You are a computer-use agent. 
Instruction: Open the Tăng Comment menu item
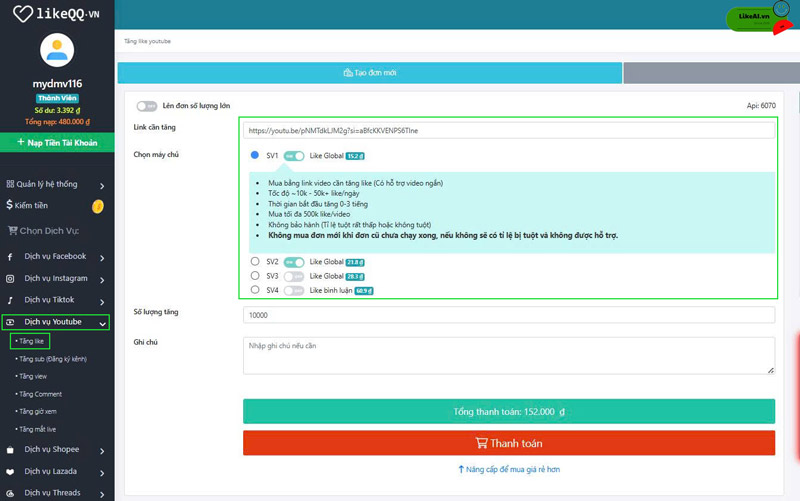pyautogui.click(x=39, y=394)
